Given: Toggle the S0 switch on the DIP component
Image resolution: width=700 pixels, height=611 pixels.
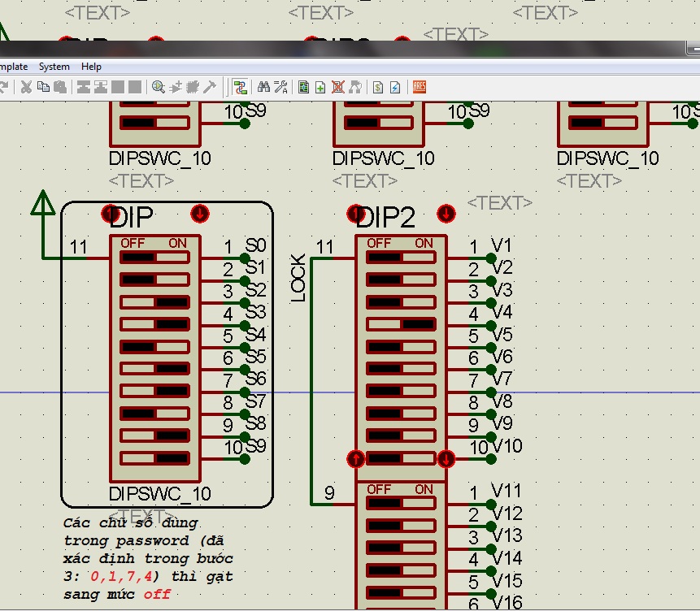Looking at the screenshot, I should coord(154,258).
